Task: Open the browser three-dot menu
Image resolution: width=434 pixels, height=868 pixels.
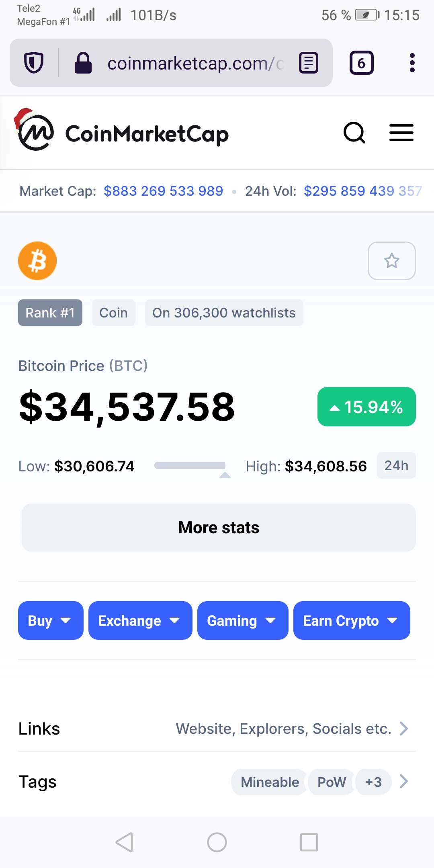Action: click(412, 63)
